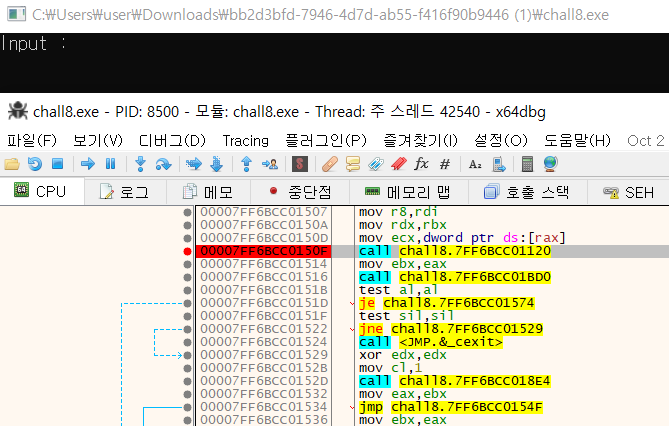This screenshot has width=669, height=426.
Task: Toggle the red breakpoint dot at 00007FF6BCC0150F
Action: click(x=187, y=251)
